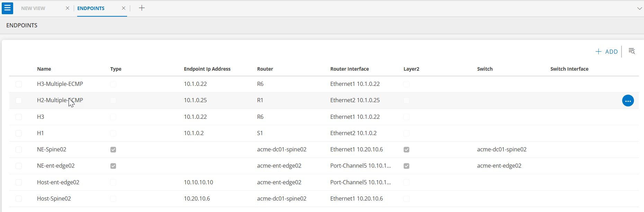Open the hamburger main menu

7,8
